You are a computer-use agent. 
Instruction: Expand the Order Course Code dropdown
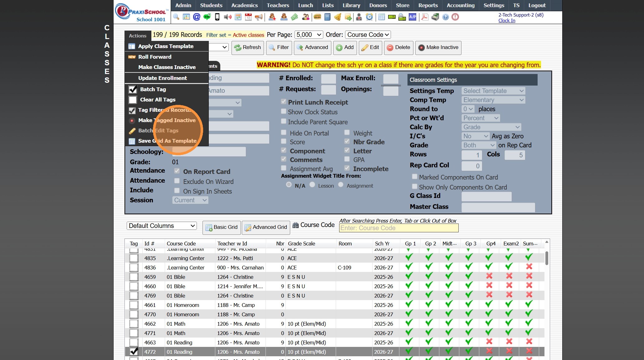368,35
